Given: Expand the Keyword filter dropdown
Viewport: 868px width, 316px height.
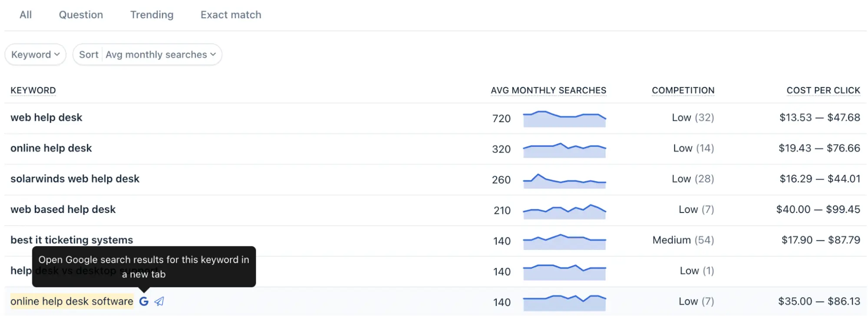Looking at the screenshot, I should pos(36,55).
